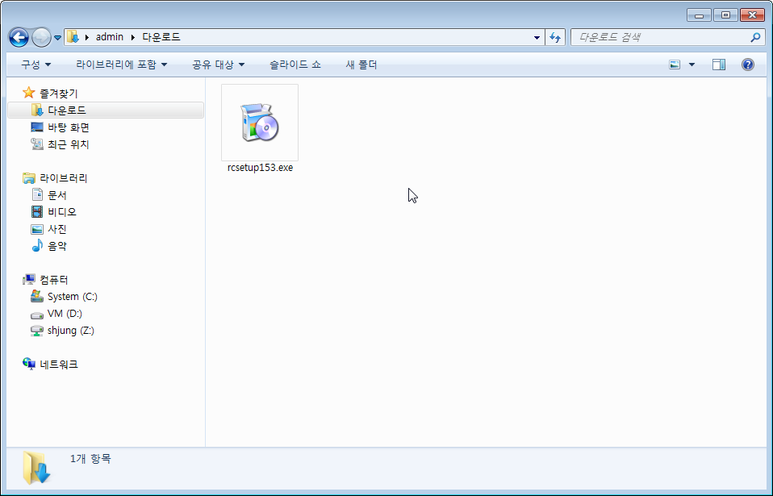Open help with the question mark icon
Screen dimensions: 773x496
point(748,65)
